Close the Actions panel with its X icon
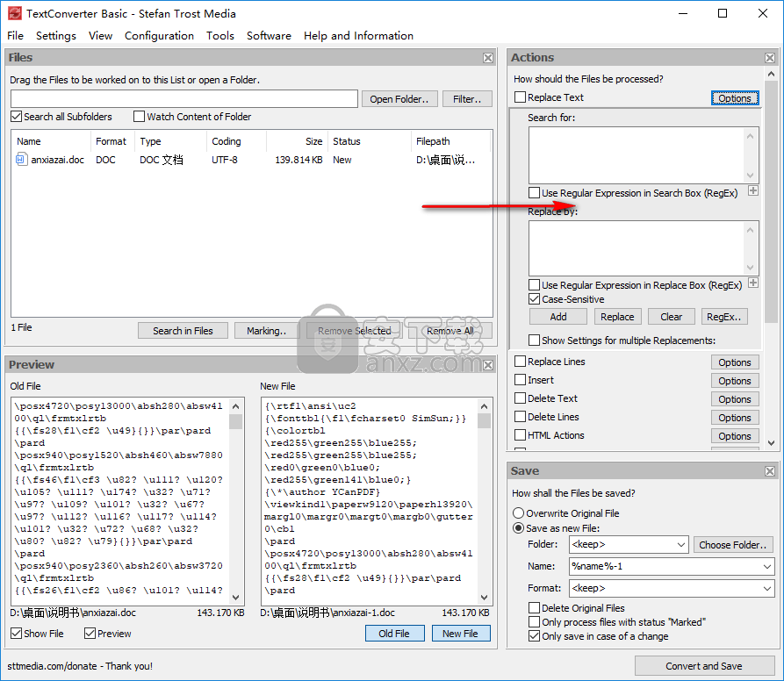Screen dimensions: 784x681 coord(770,58)
